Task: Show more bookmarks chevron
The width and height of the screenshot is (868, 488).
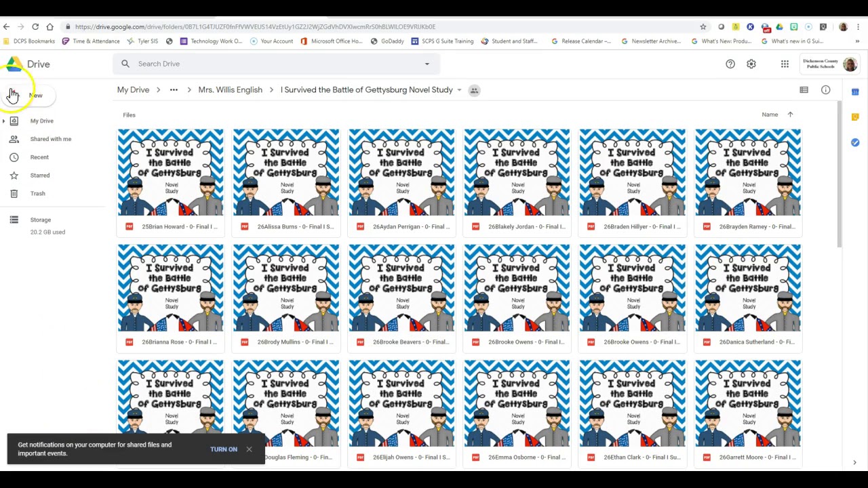Action: click(857, 41)
